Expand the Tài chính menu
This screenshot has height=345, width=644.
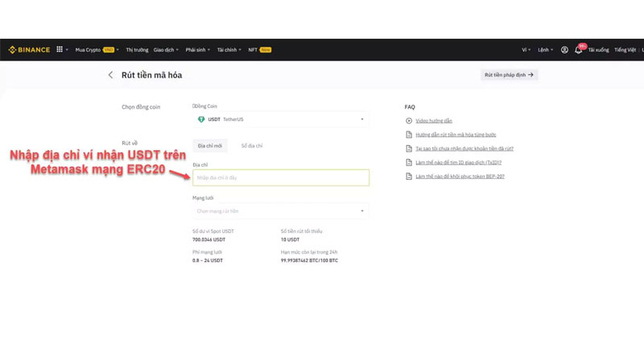tap(229, 50)
